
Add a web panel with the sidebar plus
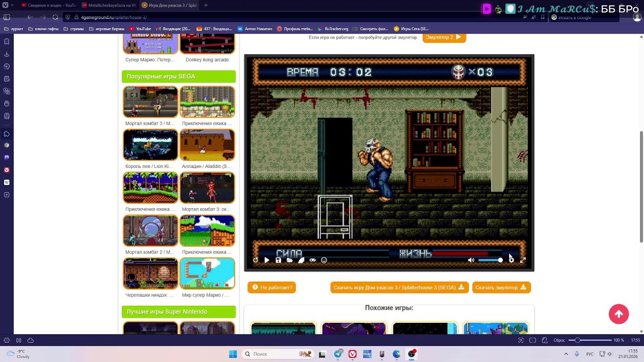(x=7, y=195)
